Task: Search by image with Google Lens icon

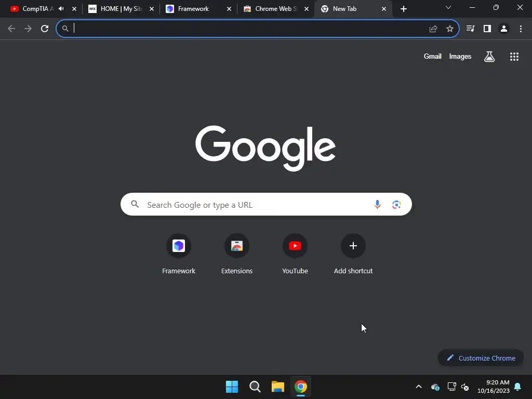Action: point(396,204)
